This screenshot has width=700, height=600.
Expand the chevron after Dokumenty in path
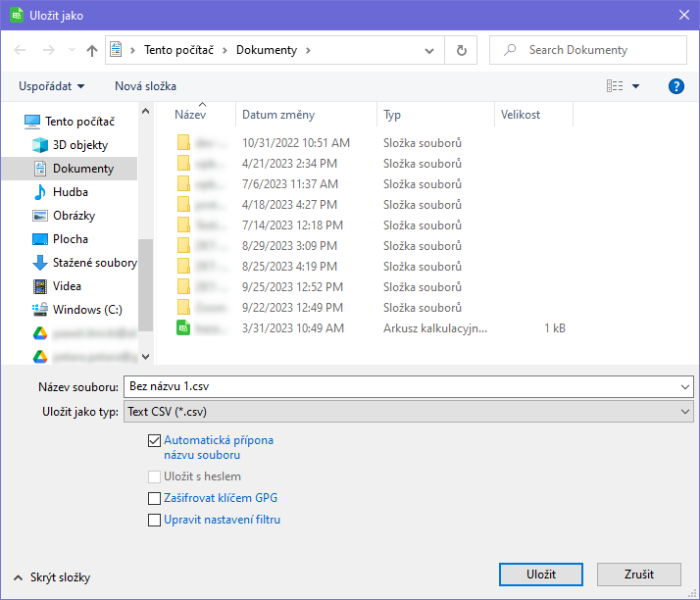tap(308, 50)
